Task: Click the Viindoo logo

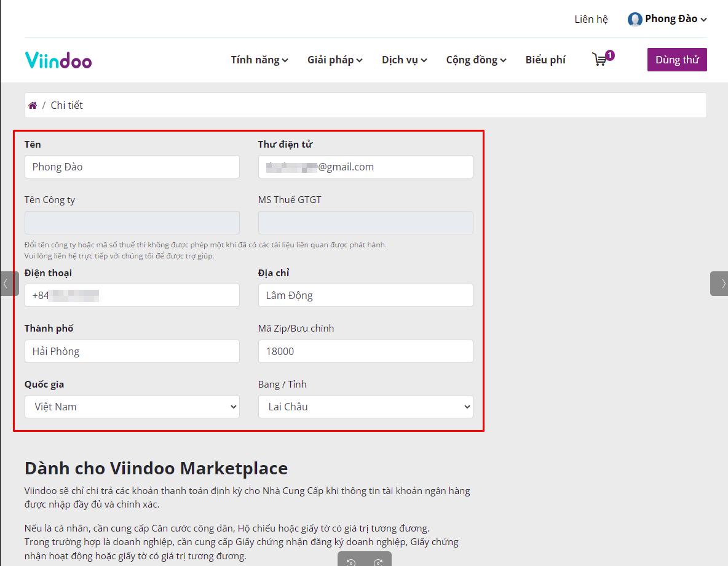Action: click(x=58, y=60)
